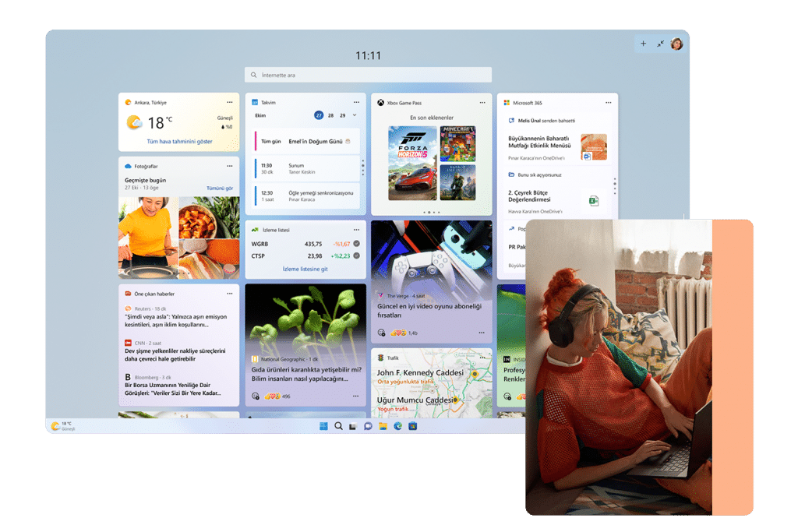Click the 'İnternette ara' search field
The height and width of the screenshot is (532, 798).
(368, 76)
